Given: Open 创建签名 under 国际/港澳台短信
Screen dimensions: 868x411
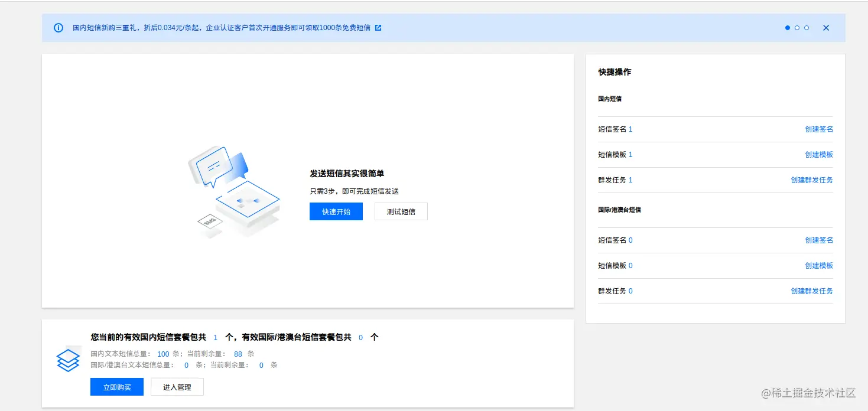Looking at the screenshot, I should tap(819, 240).
